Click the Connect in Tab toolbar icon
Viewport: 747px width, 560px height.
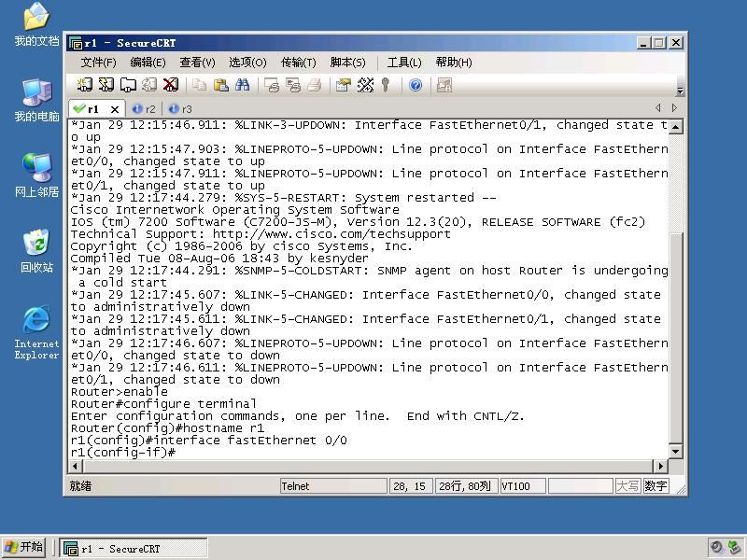tap(128, 85)
